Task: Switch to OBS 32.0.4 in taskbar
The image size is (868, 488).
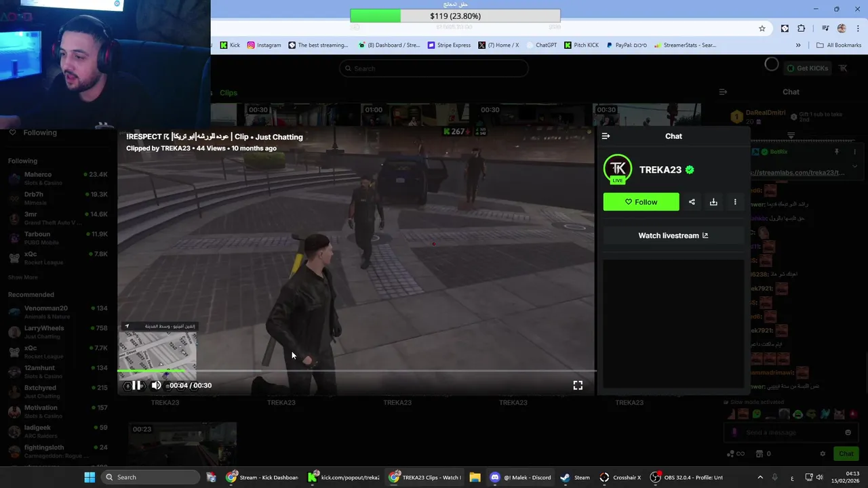Action: point(686,477)
